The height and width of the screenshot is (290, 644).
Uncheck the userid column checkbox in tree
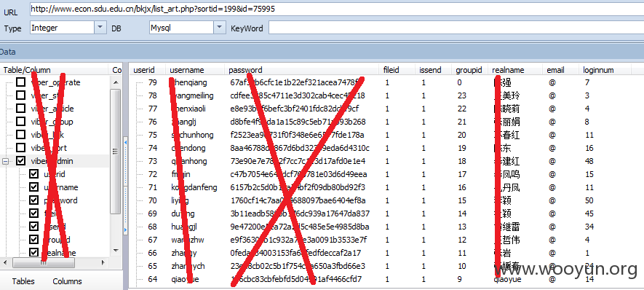(34, 174)
